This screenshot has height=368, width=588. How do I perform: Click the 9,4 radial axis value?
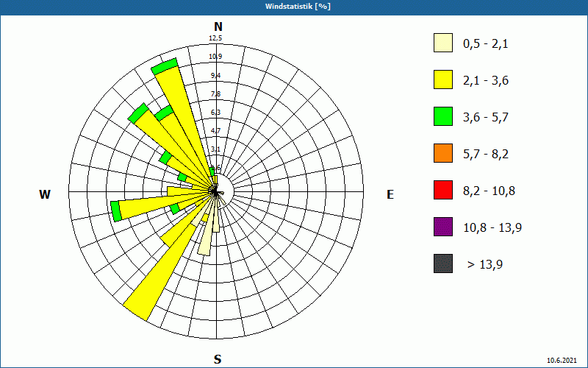[x=215, y=76]
